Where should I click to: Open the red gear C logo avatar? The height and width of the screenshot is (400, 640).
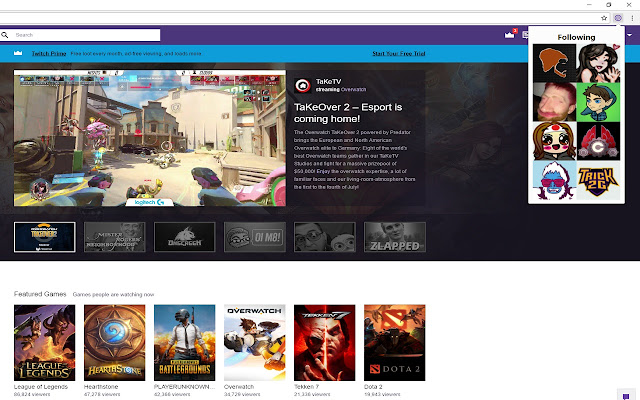pos(598,141)
